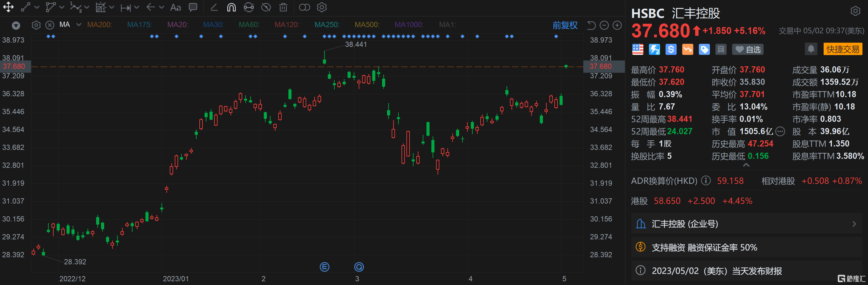Remove the MA indicator with X icon

(50, 25)
